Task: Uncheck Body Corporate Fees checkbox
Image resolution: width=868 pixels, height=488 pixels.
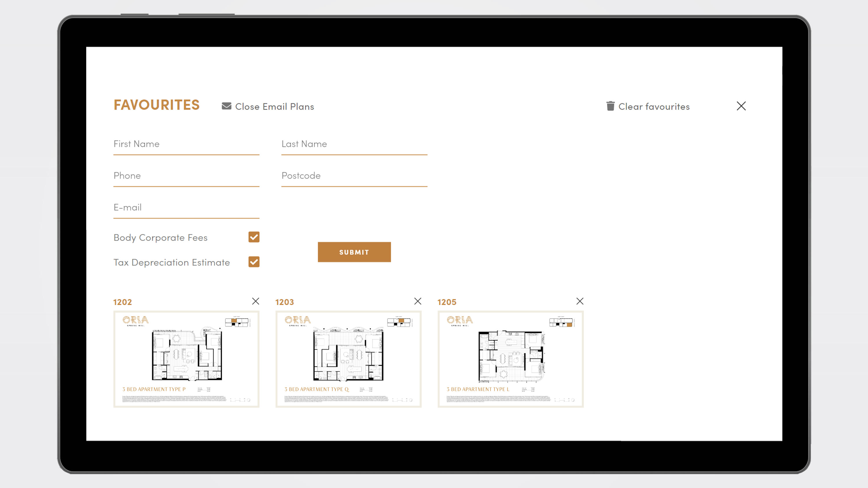Action: (254, 237)
